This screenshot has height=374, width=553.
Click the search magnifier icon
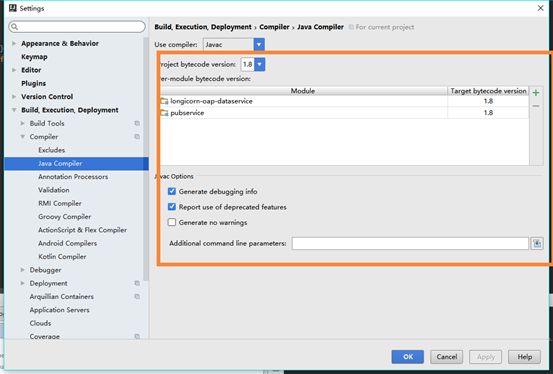(x=14, y=27)
